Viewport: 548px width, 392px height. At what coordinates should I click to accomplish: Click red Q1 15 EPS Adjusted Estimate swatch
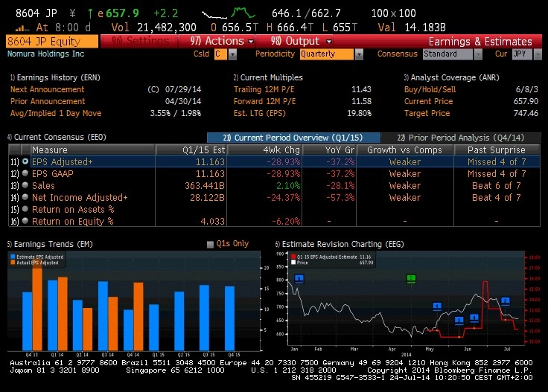coord(293,257)
